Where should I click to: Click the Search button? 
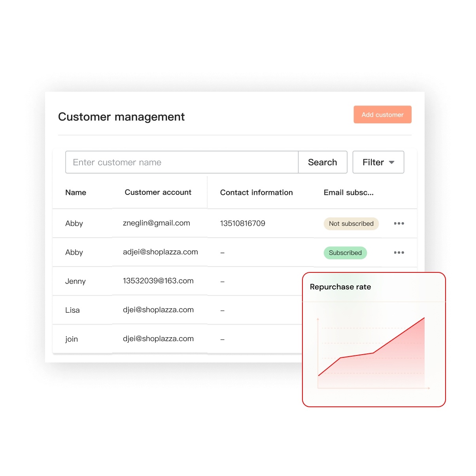coord(323,162)
